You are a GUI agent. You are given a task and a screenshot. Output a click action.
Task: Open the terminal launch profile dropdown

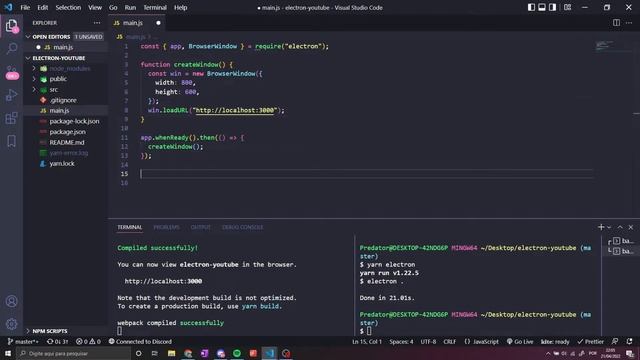(x=609, y=227)
